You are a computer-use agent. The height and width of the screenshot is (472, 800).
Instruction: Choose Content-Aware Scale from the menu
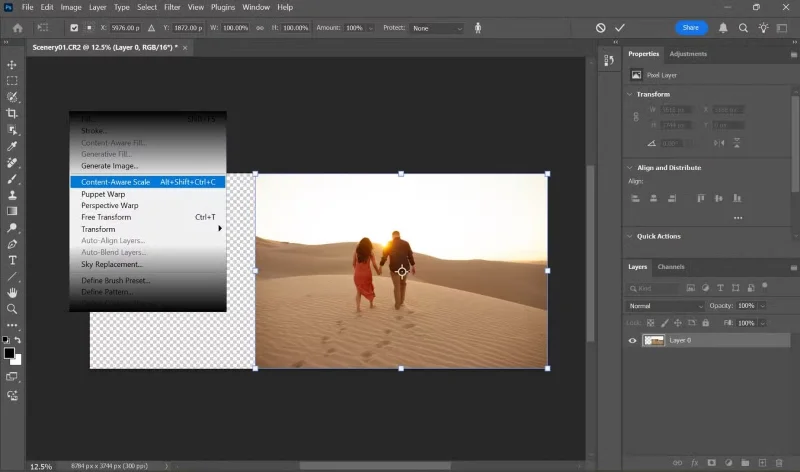[x=148, y=182]
